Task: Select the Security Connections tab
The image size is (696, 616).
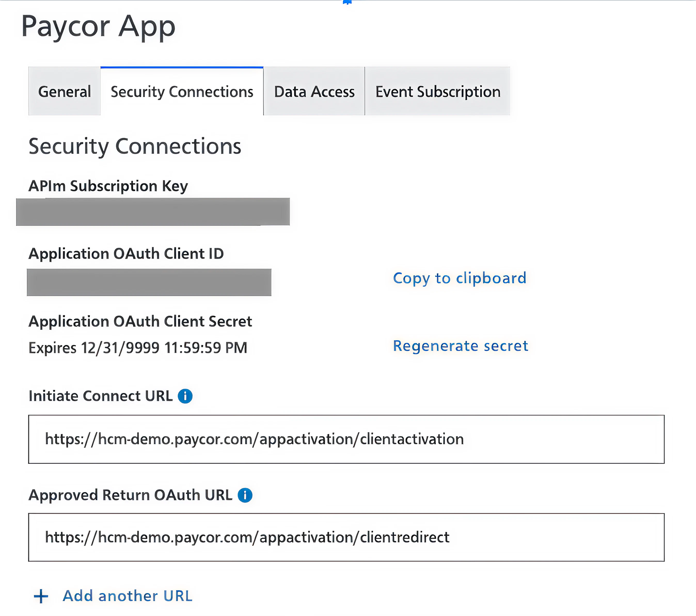Action: (x=182, y=91)
